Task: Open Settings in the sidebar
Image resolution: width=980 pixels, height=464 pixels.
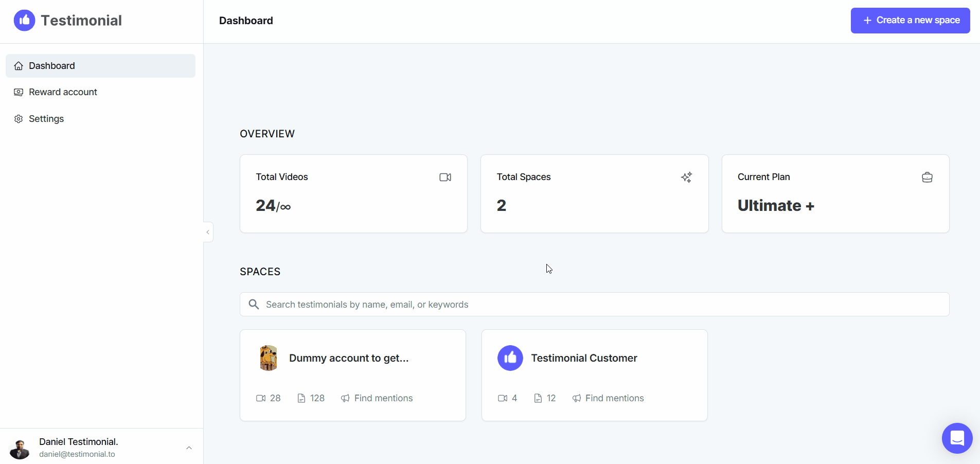Action: tap(101, 119)
